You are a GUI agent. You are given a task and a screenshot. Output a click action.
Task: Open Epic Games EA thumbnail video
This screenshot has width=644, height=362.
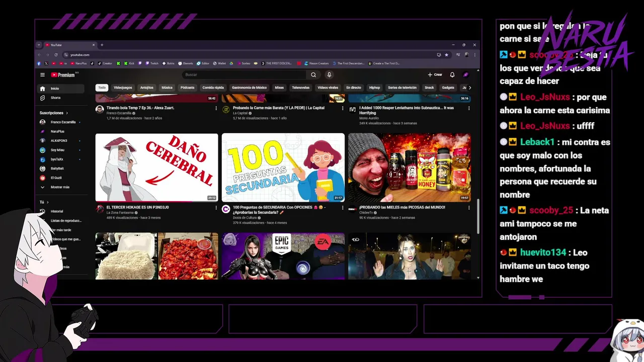(283, 256)
